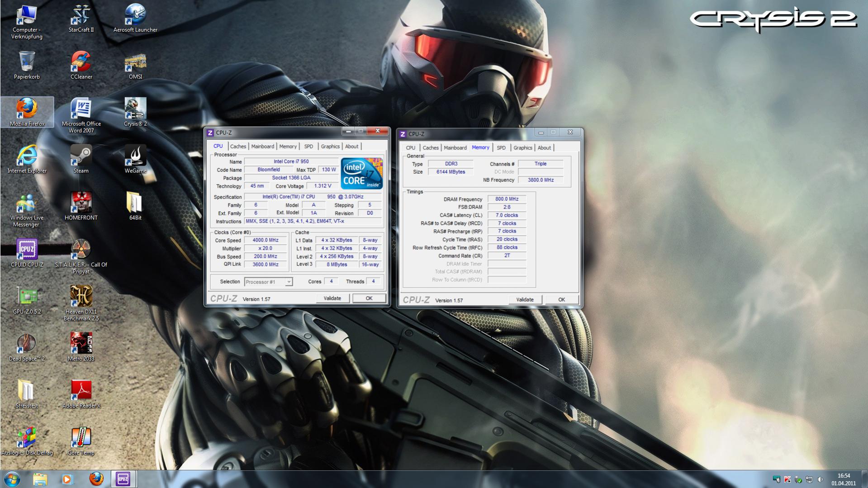Open the Stresstest folder icon

coord(27,394)
